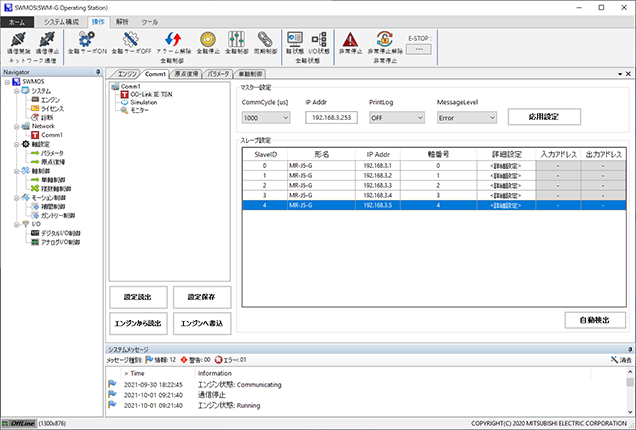Switch to ホーム ribbon tab

pyautogui.click(x=17, y=22)
